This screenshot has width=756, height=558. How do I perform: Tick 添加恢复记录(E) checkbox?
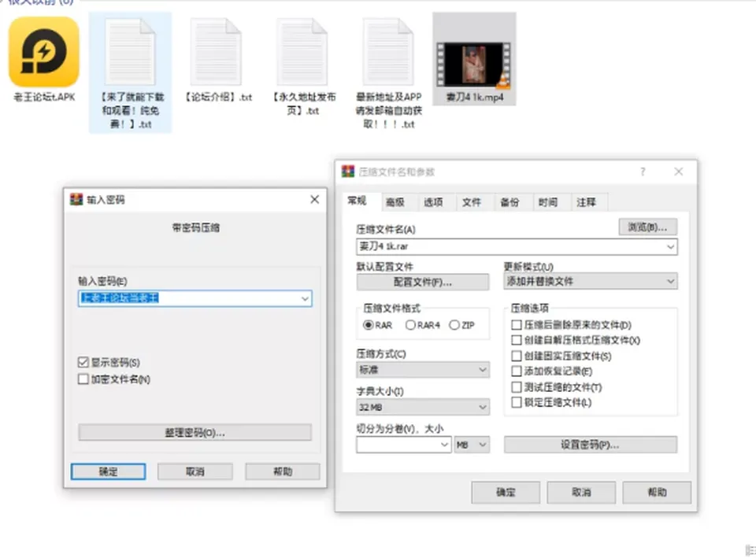tap(517, 371)
